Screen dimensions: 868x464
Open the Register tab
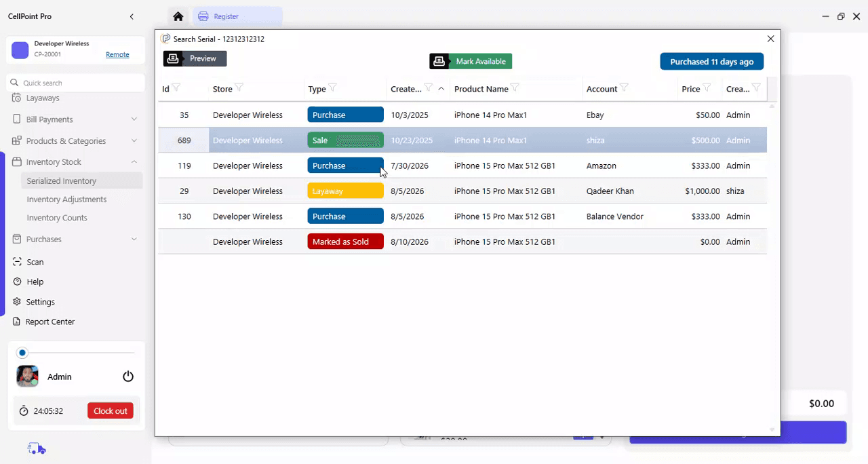tap(237, 16)
